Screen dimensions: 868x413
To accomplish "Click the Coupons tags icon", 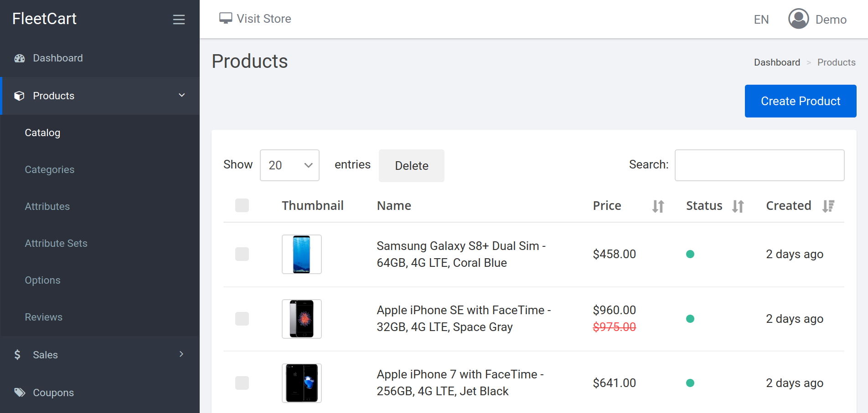I will click(20, 393).
